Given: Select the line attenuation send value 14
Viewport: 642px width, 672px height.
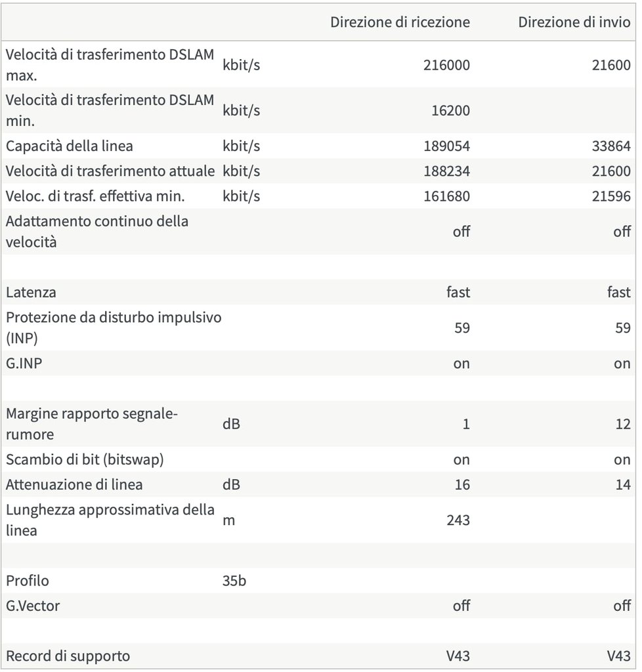Looking at the screenshot, I should click(623, 484).
